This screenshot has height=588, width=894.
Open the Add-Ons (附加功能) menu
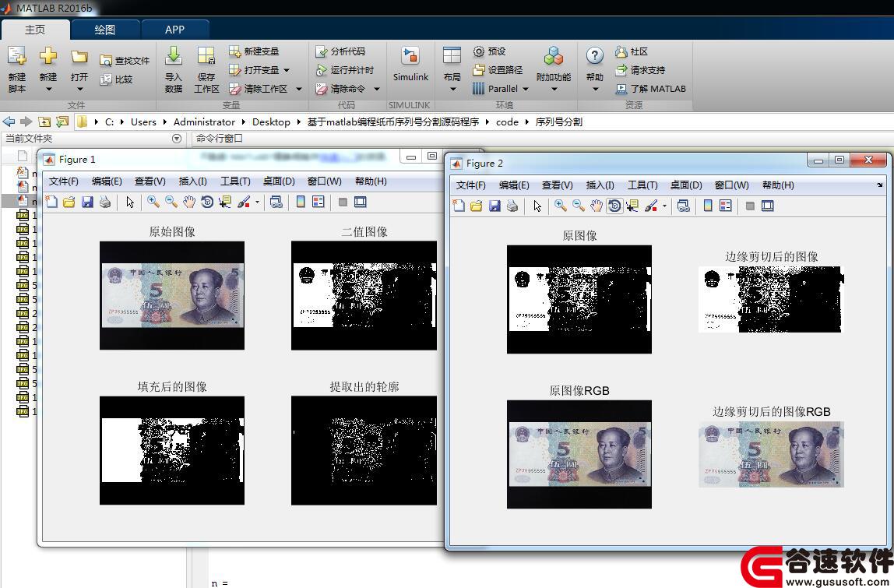[553, 69]
